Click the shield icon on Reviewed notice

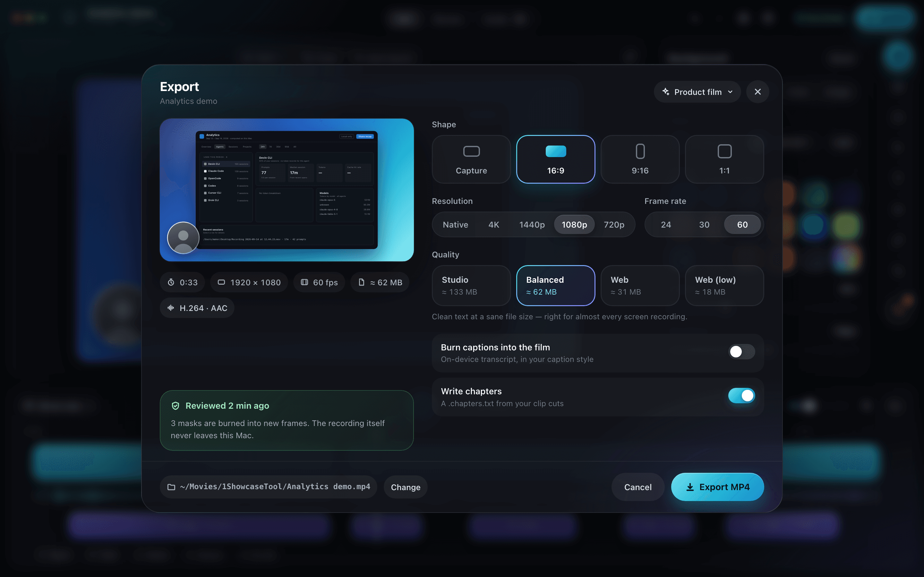175,406
